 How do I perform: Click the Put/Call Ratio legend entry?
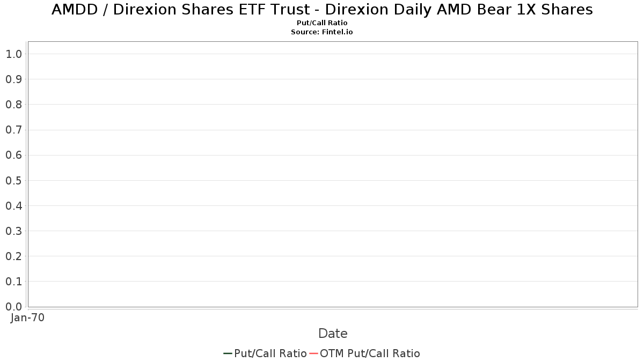(265, 353)
